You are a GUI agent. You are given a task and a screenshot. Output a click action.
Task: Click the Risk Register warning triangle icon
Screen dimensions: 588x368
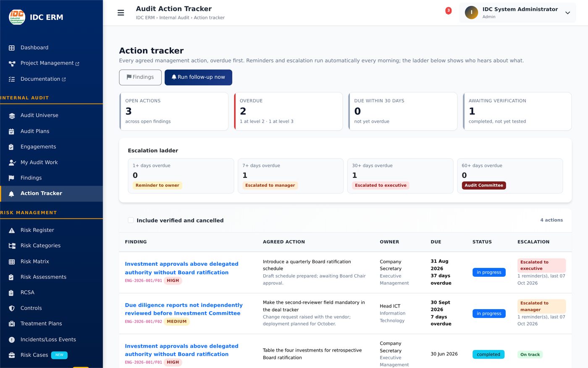(x=12, y=230)
